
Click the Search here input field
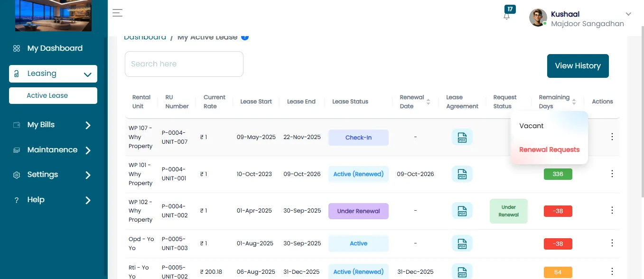184,64
